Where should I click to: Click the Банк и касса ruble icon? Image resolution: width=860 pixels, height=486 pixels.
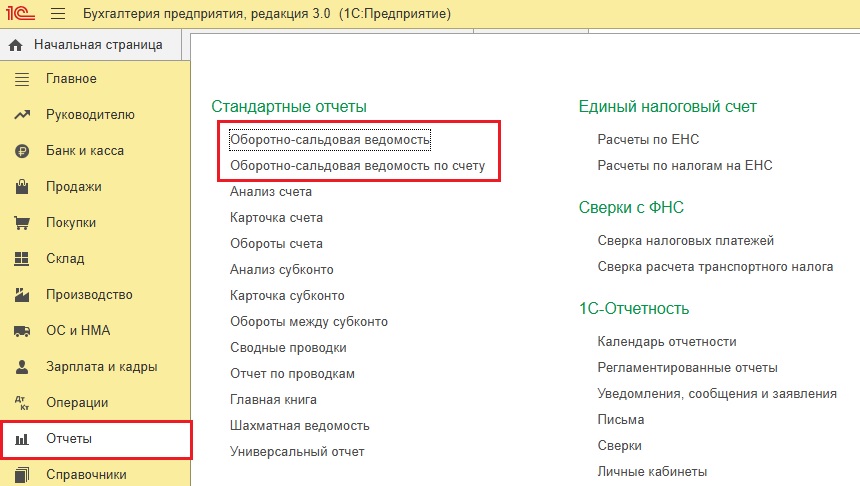tap(22, 151)
